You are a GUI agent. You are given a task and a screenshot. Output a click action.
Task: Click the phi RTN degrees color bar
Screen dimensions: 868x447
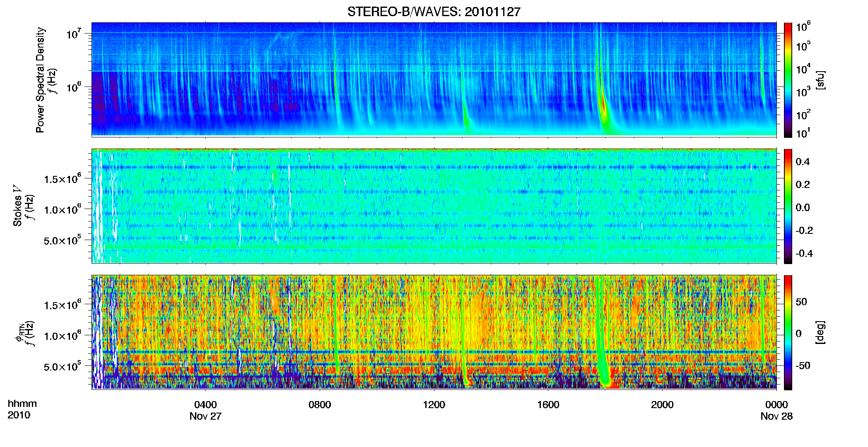coord(788,332)
